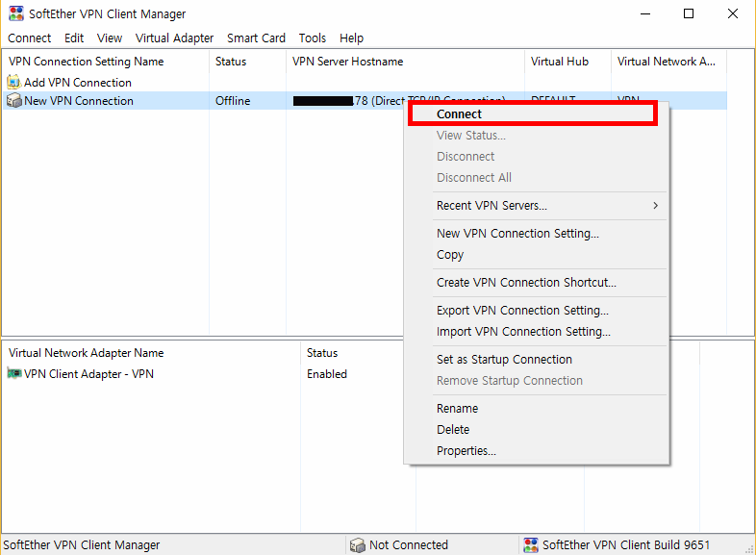Choose Rename in the context menu
756x555 pixels.
click(x=536, y=409)
